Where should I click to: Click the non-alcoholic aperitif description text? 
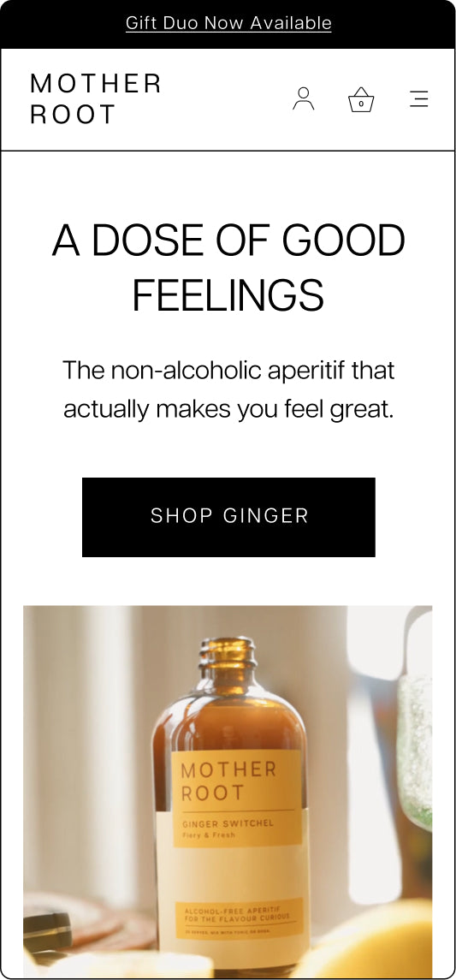228,390
